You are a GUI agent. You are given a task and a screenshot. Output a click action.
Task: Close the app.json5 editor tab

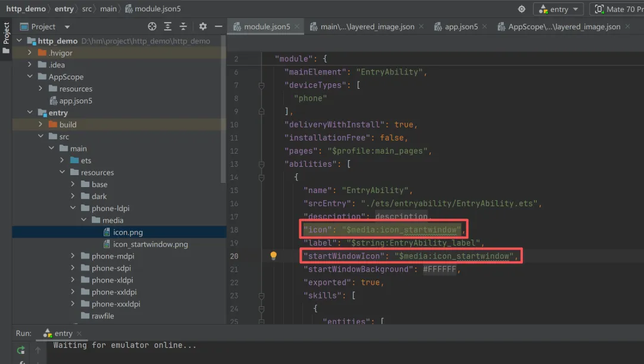485,27
